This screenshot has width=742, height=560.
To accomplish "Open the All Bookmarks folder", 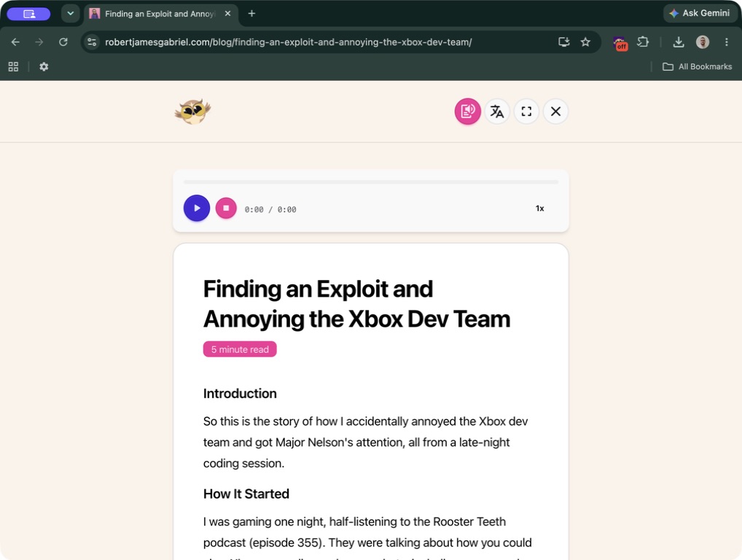I will coord(697,67).
